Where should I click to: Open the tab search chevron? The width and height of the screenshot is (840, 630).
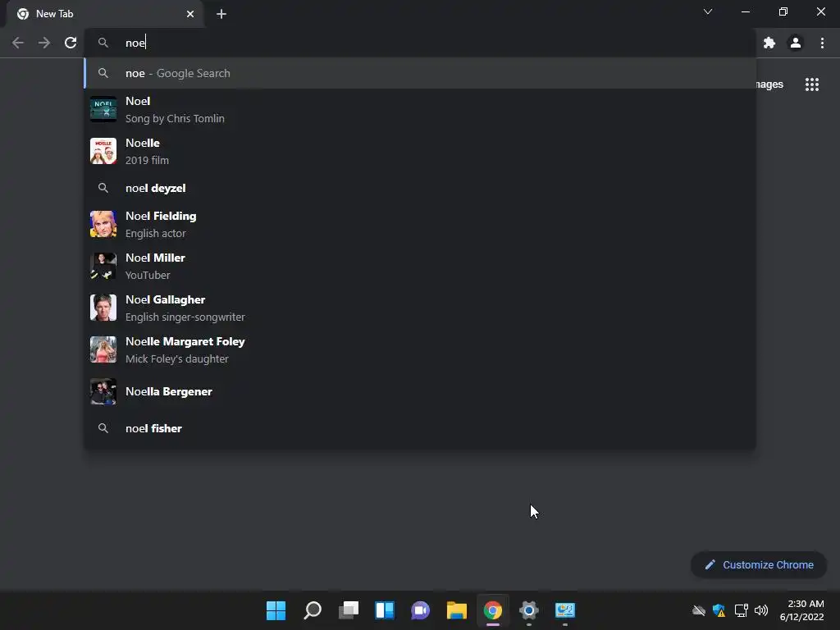pyautogui.click(x=708, y=11)
